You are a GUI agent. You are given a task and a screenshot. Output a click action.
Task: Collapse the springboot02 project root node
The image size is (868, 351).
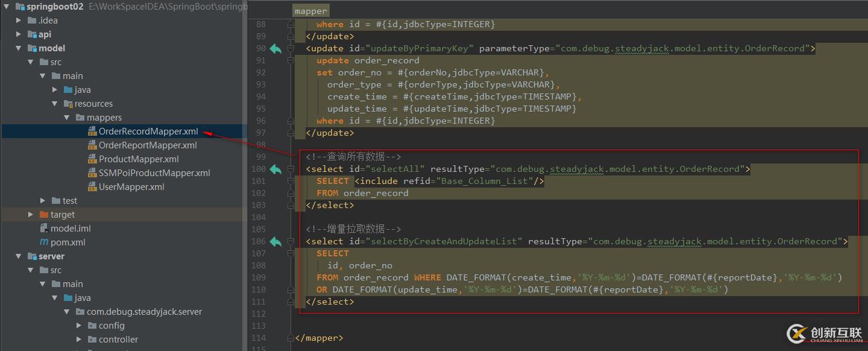(x=6, y=7)
